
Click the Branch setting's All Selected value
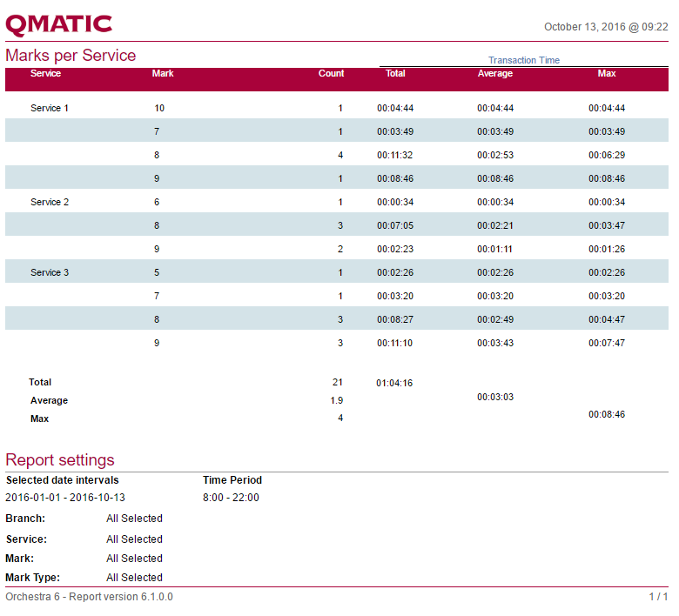click(x=134, y=519)
